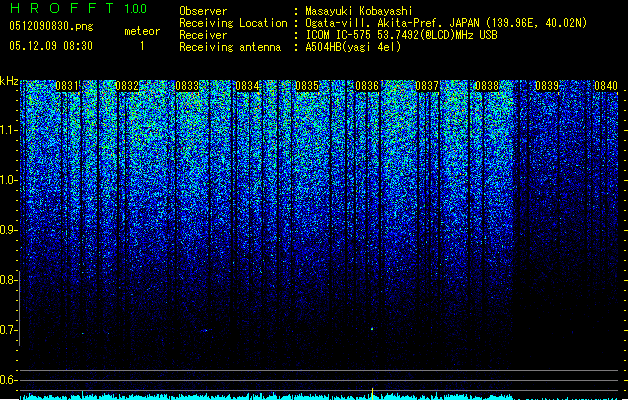Click the kHz axis unit label

9,81
